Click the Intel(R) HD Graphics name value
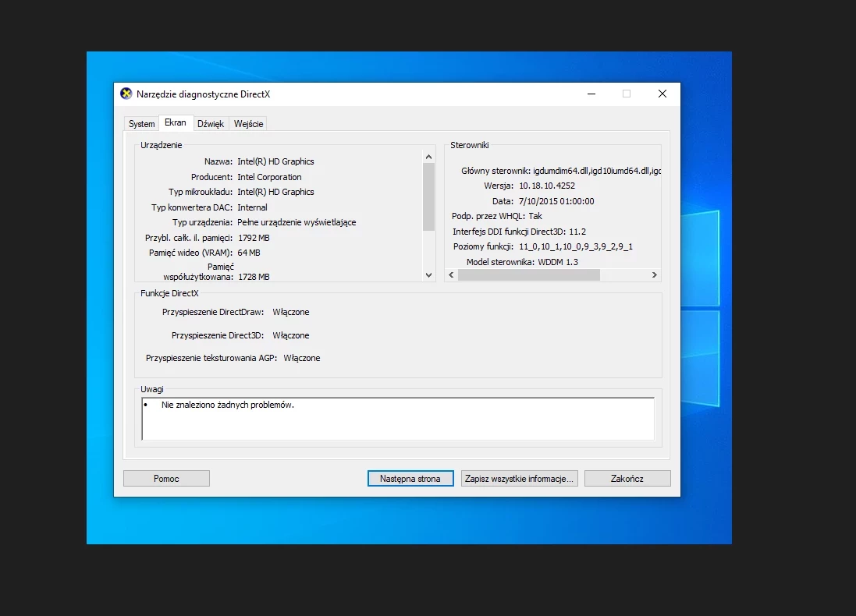Image resolution: width=856 pixels, height=616 pixels. [275, 161]
